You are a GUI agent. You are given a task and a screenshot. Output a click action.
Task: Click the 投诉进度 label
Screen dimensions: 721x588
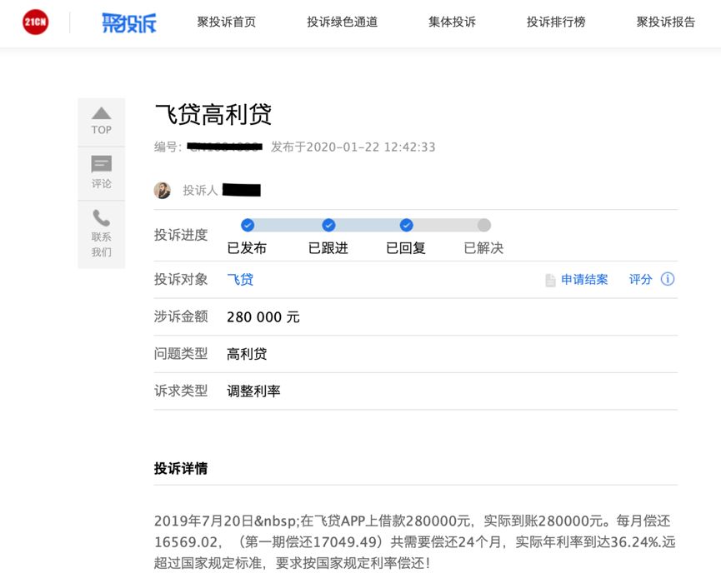[x=181, y=235]
